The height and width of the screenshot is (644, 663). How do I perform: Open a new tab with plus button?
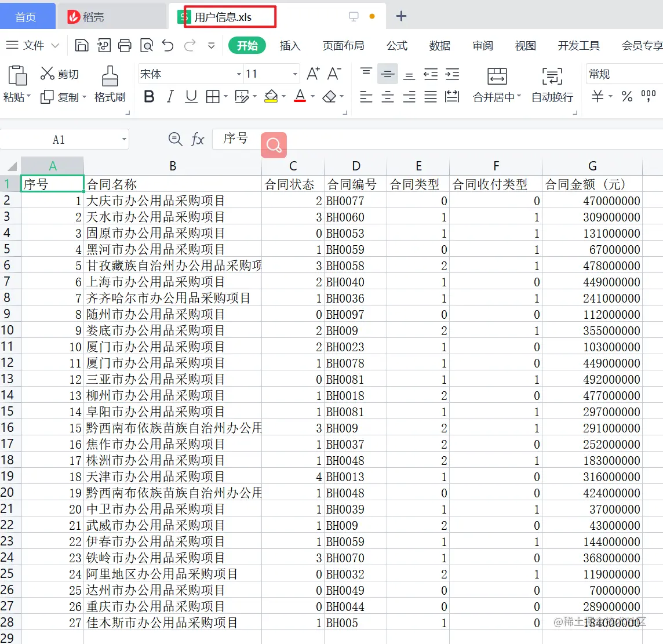(x=401, y=16)
